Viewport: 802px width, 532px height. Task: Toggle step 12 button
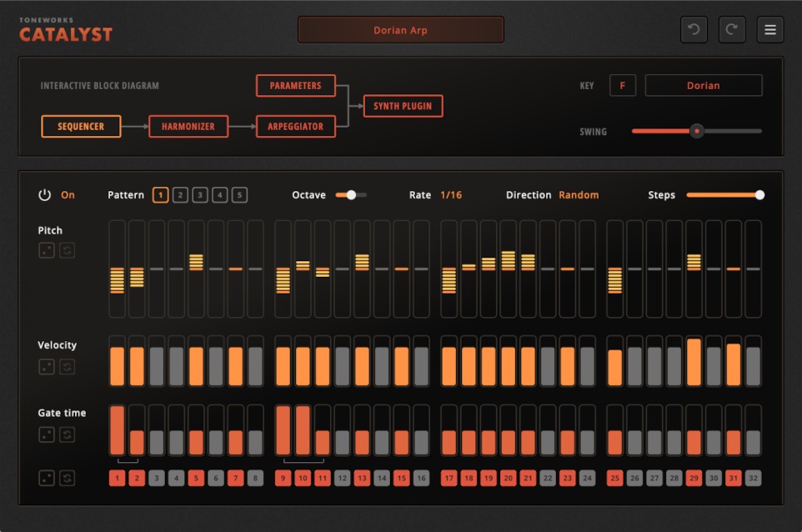click(342, 479)
